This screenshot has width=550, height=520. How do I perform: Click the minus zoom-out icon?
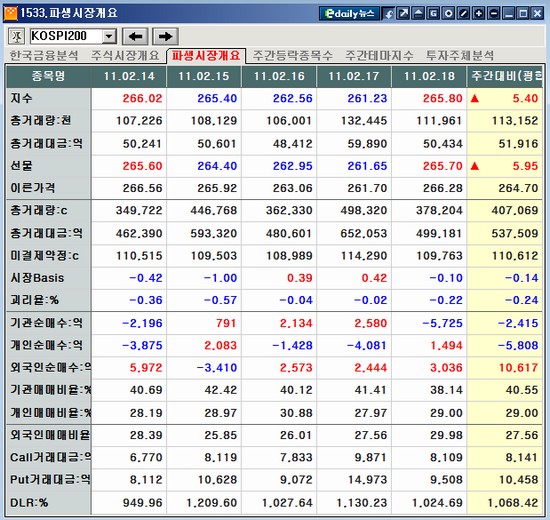pyautogui.click(x=494, y=14)
